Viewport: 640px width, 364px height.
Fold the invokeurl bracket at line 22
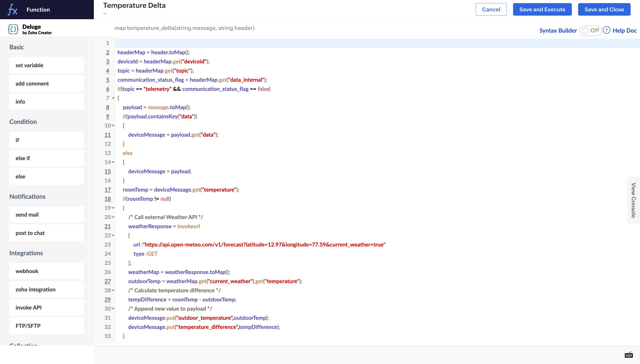(113, 236)
